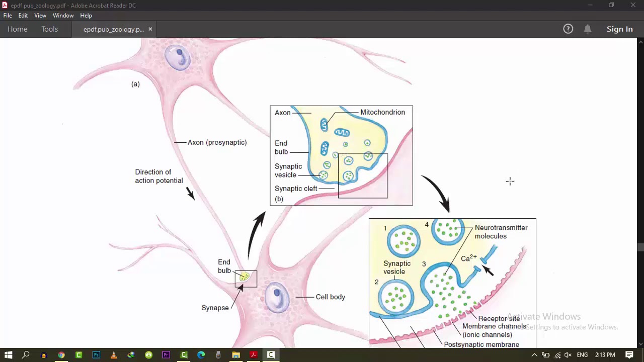Open the USB device icon in taskbar
Image resolution: width=644 pixels, height=362 pixels.
(x=218, y=355)
